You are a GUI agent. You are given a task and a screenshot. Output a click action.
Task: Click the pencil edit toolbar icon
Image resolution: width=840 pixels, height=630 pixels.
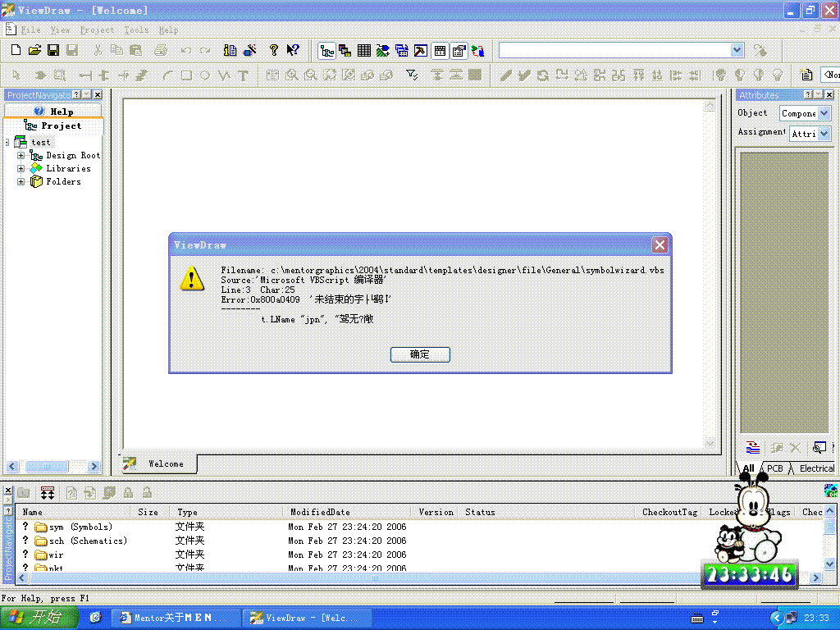505,75
